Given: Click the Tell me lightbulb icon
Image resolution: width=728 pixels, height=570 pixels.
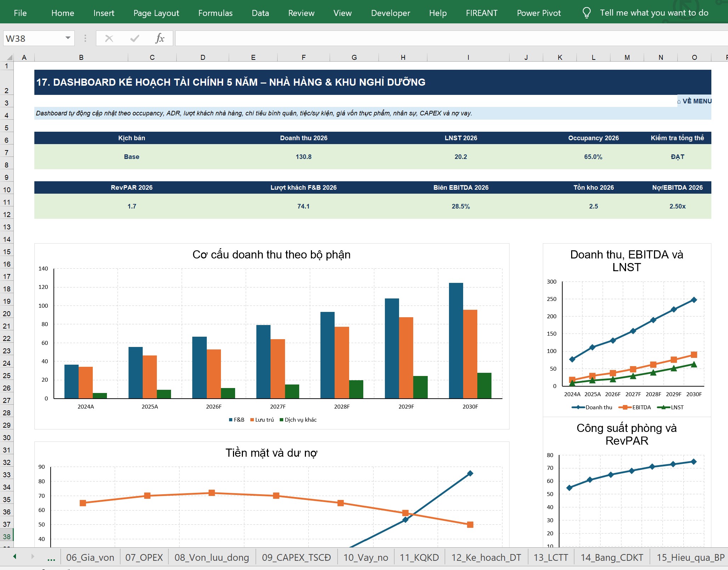Looking at the screenshot, I should click(586, 13).
